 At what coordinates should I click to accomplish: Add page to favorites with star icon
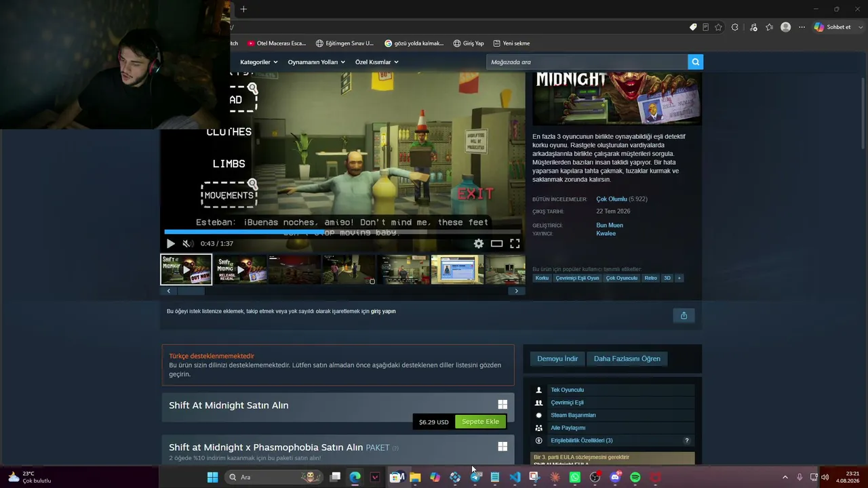click(x=718, y=27)
